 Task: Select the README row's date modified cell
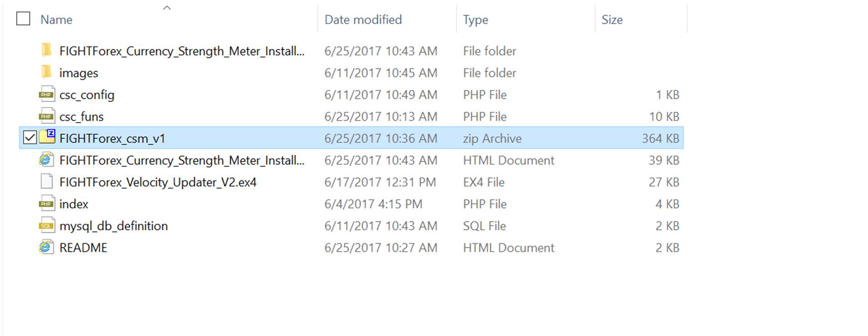coord(381,248)
